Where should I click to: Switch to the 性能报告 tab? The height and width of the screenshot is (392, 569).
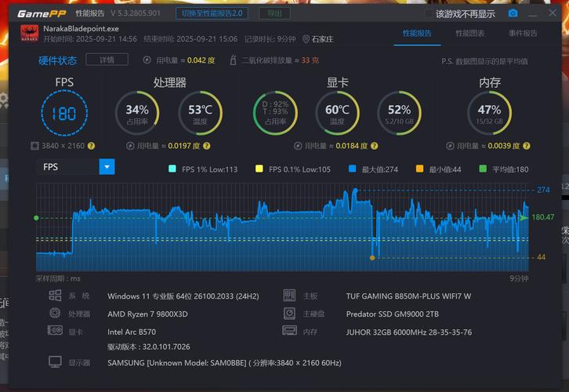[417, 34]
